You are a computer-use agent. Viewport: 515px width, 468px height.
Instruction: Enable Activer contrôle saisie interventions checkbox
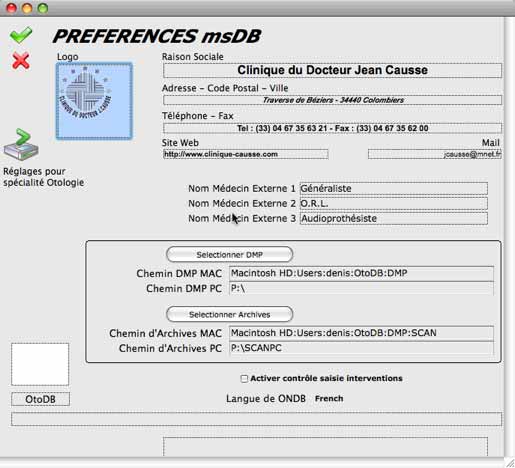pos(244,379)
